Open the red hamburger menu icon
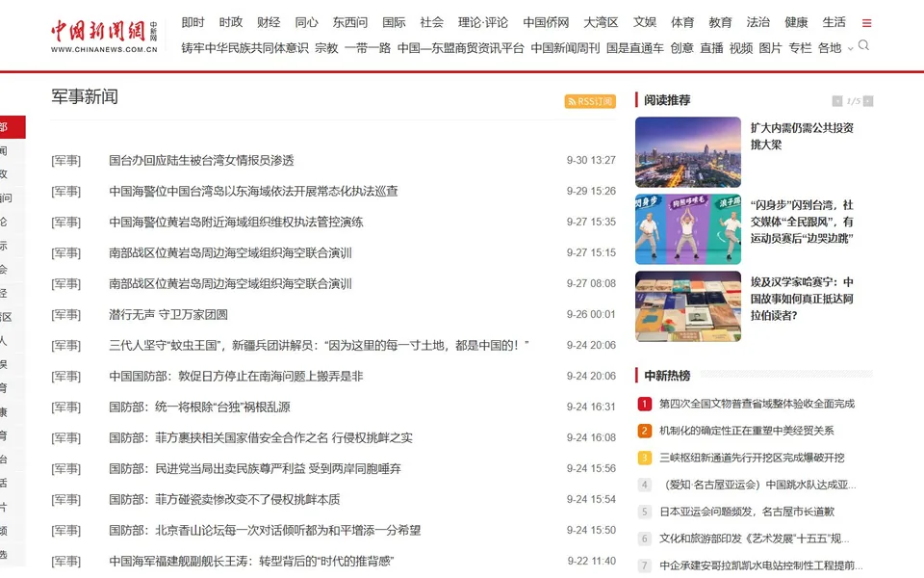Viewport: 924px width, 578px height. point(866,23)
